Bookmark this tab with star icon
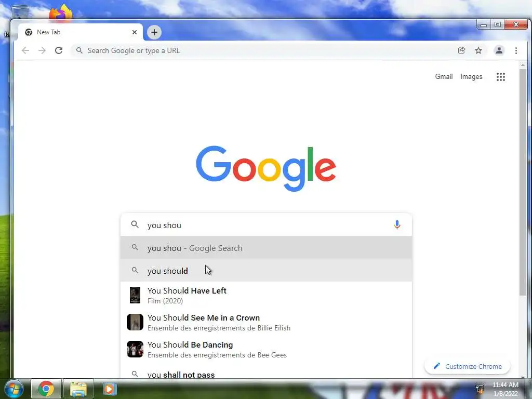532x399 pixels. pos(478,50)
